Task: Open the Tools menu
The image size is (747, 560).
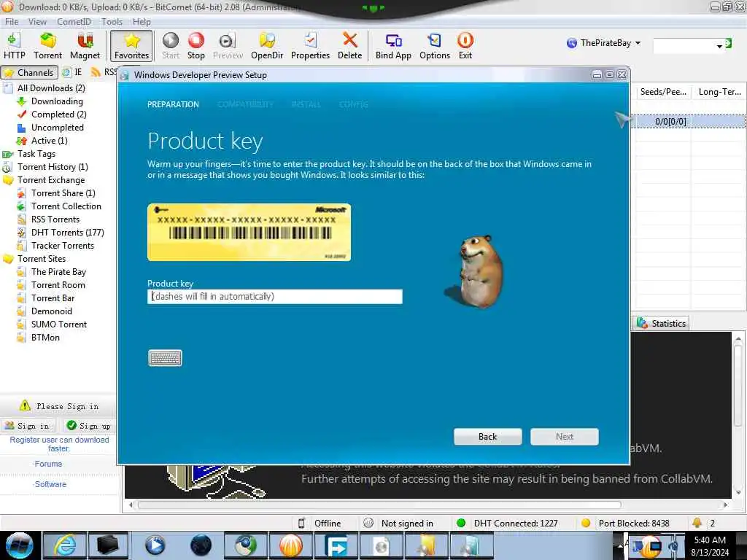Action: tap(112, 21)
